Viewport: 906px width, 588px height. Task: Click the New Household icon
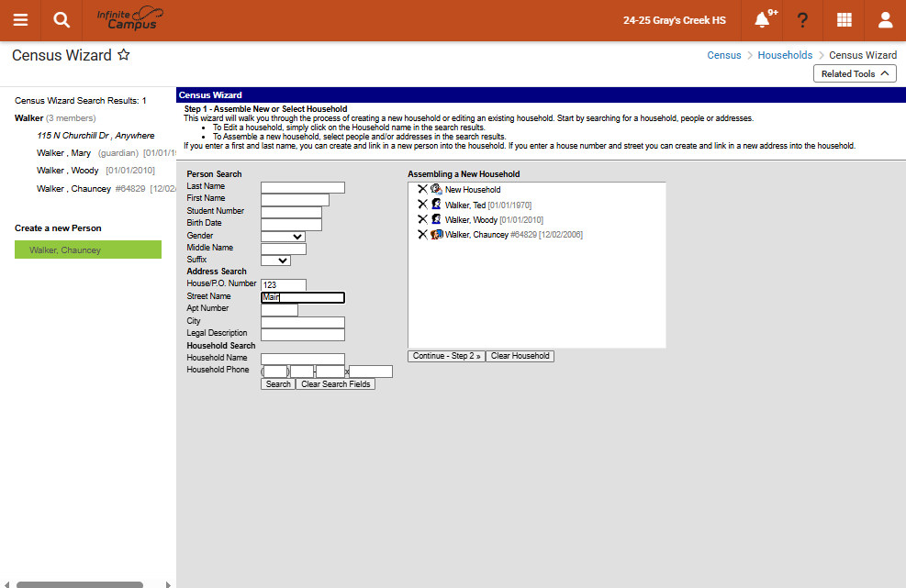click(436, 189)
